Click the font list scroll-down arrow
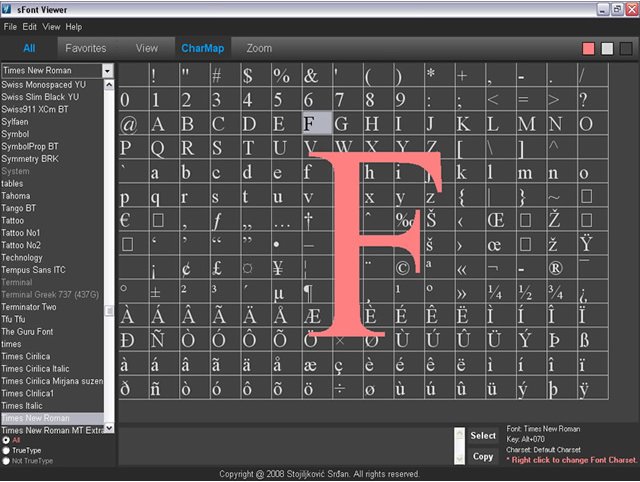Viewport: 640px width, 482px height. click(x=109, y=428)
